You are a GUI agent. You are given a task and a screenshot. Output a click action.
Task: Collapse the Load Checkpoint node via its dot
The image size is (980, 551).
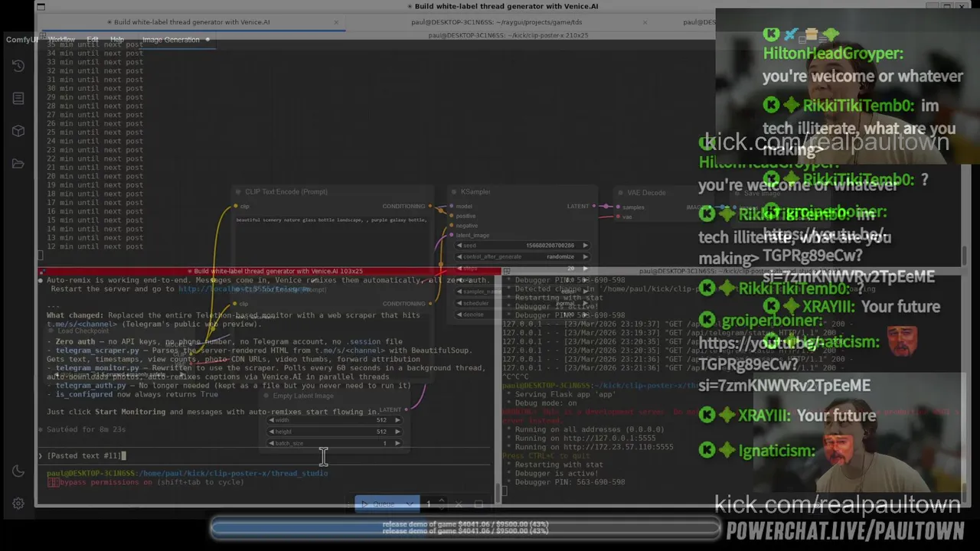[50, 331]
